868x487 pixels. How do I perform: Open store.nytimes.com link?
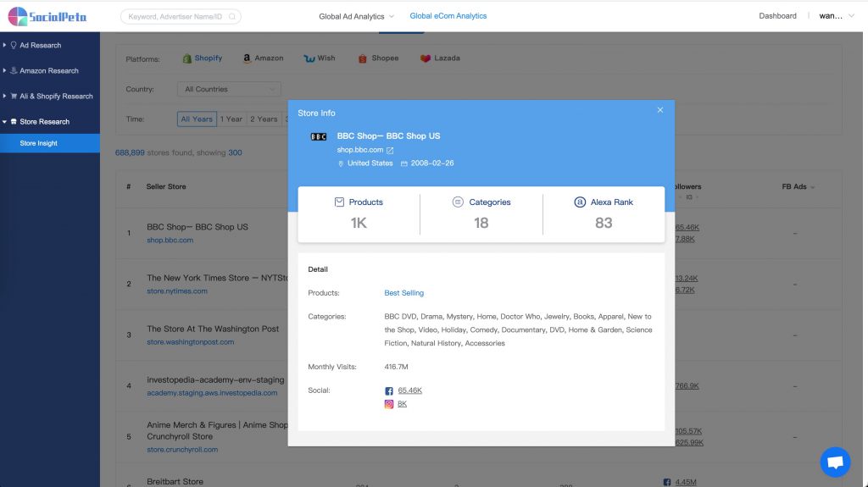pyautogui.click(x=177, y=291)
